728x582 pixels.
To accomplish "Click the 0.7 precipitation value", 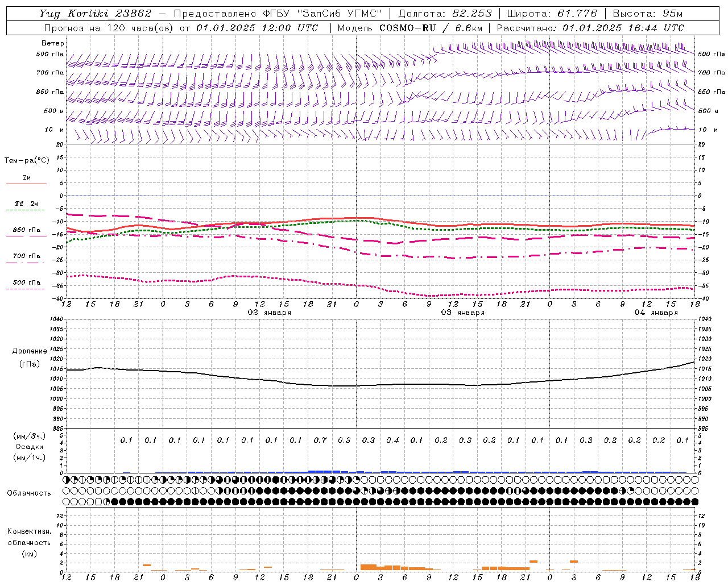I will click(x=320, y=440).
